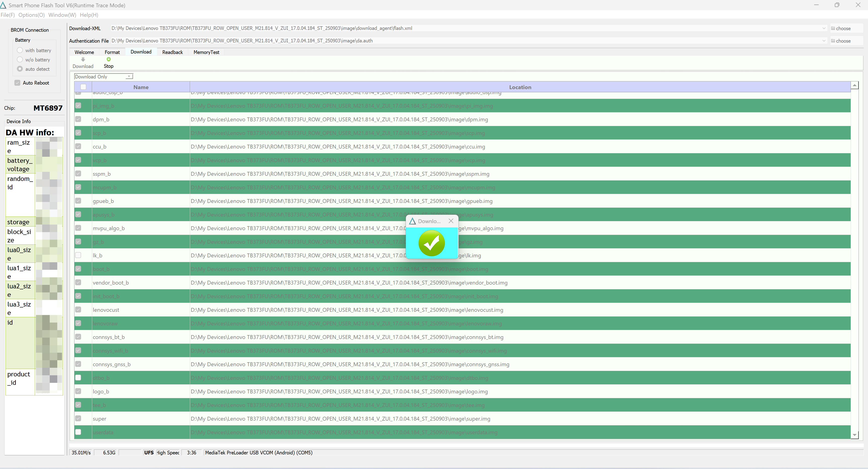Enable the lk_b partition checkbox
The width and height of the screenshot is (868, 469).
click(x=78, y=255)
